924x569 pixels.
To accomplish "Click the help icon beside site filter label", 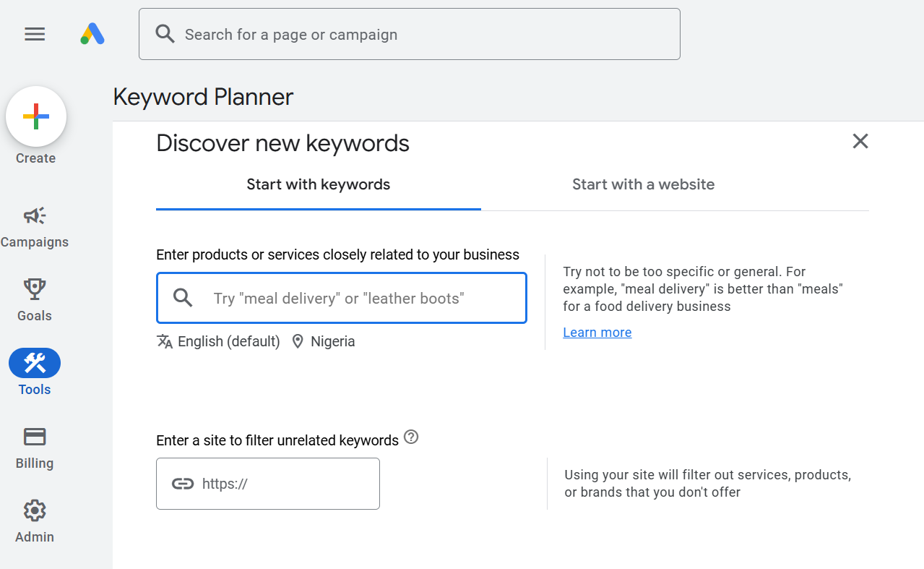I will pos(410,437).
